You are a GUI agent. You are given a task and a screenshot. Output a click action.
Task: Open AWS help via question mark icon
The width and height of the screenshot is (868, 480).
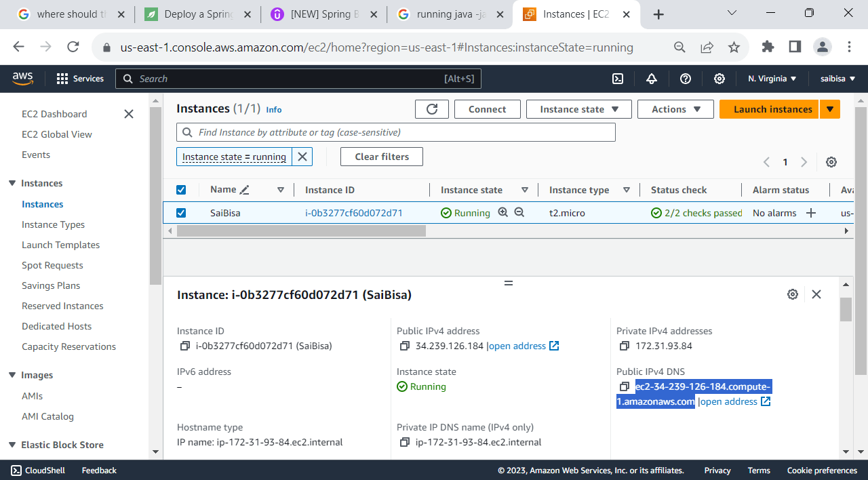click(685, 79)
